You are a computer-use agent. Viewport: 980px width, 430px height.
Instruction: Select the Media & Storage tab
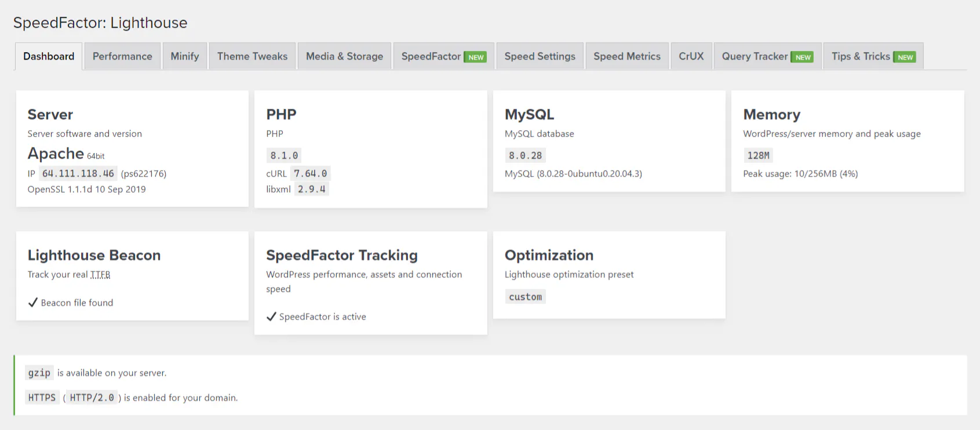344,56
